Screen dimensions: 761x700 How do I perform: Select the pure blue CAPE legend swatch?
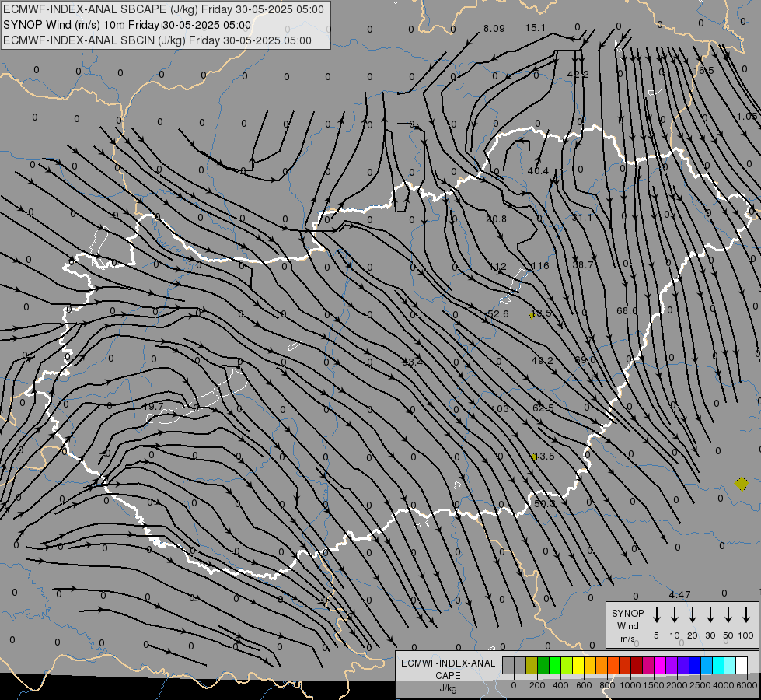click(694, 665)
